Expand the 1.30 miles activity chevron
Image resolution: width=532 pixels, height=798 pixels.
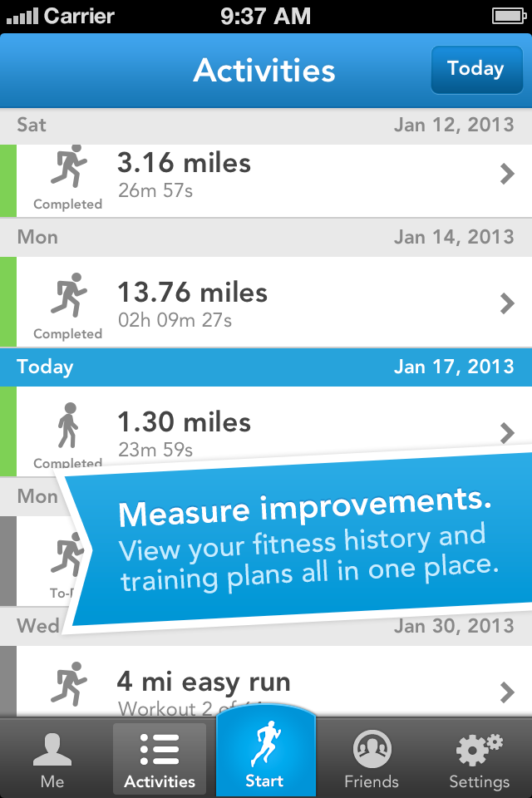(507, 433)
